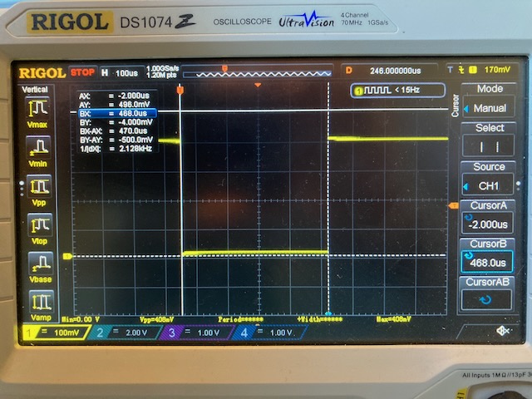Click the highlighted BX cursor readout row

point(116,113)
